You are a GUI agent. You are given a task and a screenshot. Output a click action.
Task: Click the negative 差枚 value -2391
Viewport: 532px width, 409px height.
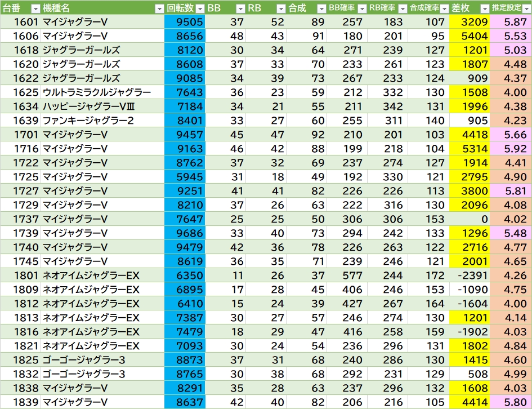tap(470, 275)
